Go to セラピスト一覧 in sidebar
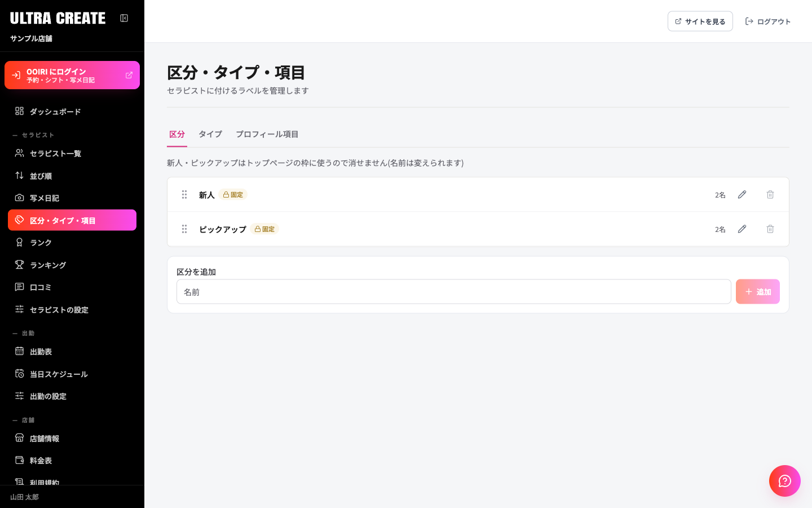The height and width of the screenshot is (508, 812). [72, 154]
